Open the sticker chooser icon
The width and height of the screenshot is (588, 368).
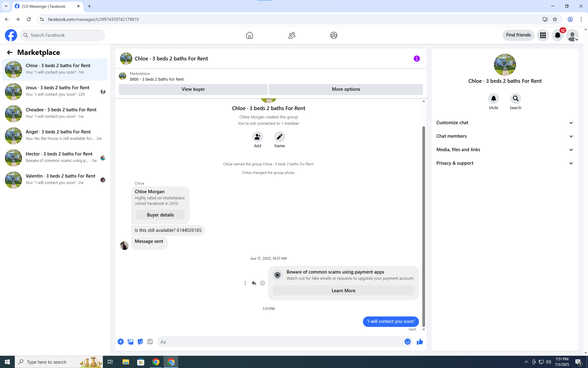pos(140,342)
